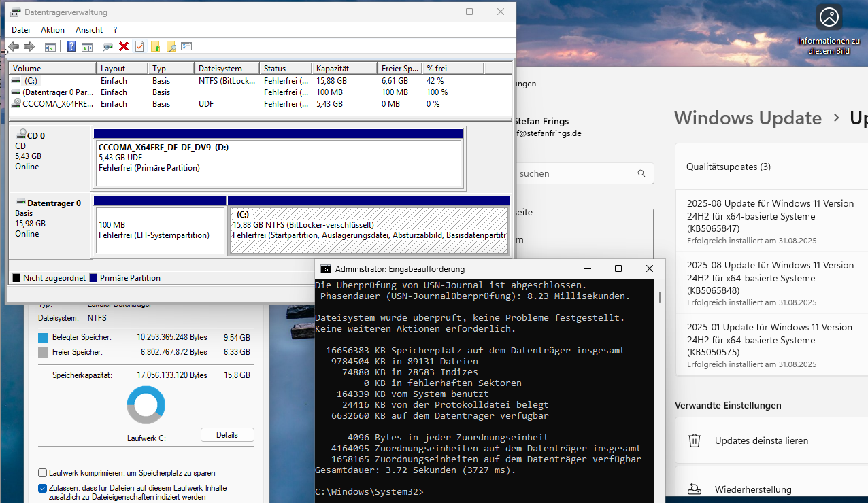Image resolution: width=868 pixels, height=503 pixels.
Task: Click the 'Freier Speicher:' label
Action: (78, 352)
